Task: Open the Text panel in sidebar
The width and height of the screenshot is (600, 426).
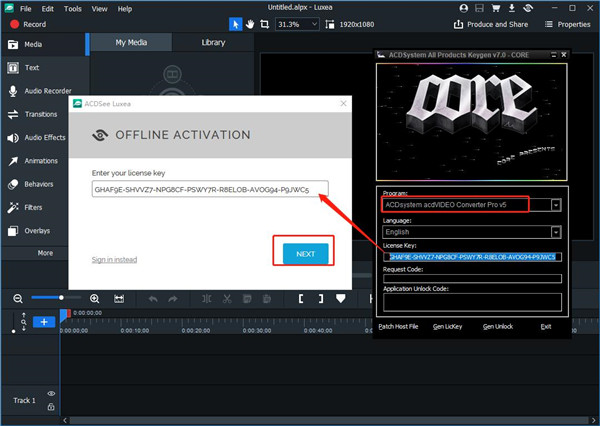Action: pos(44,68)
